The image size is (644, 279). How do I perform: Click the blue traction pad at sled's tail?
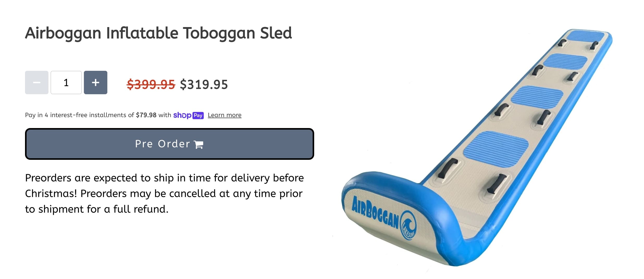pyautogui.click(x=585, y=36)
